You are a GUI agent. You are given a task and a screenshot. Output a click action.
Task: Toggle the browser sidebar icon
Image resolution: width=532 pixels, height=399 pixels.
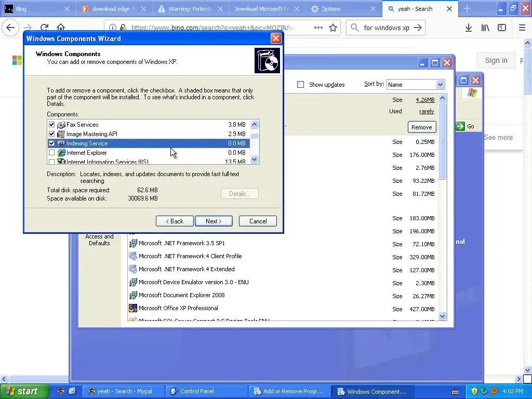502,28
